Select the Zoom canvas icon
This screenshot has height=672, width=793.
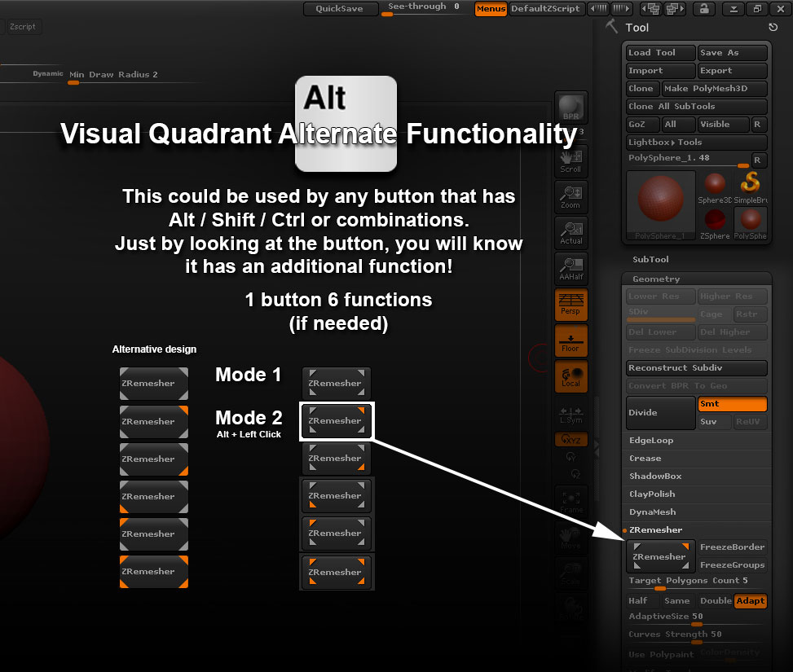571,197
